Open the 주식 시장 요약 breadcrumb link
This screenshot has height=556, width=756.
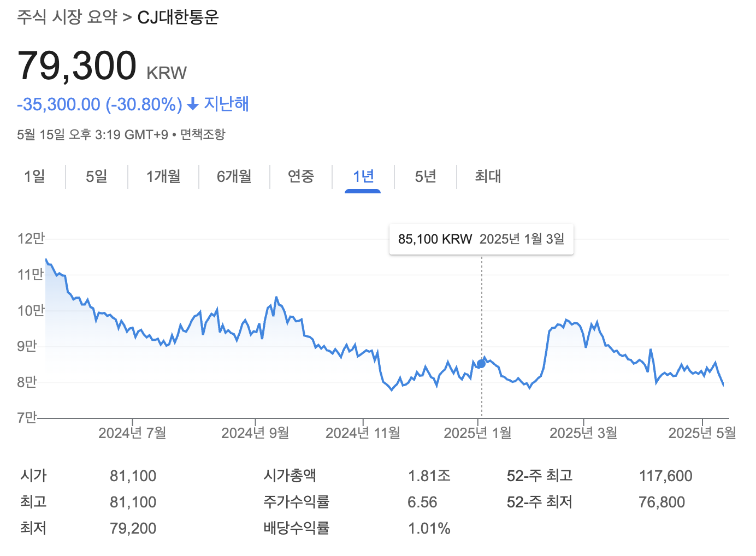[67, 17]
